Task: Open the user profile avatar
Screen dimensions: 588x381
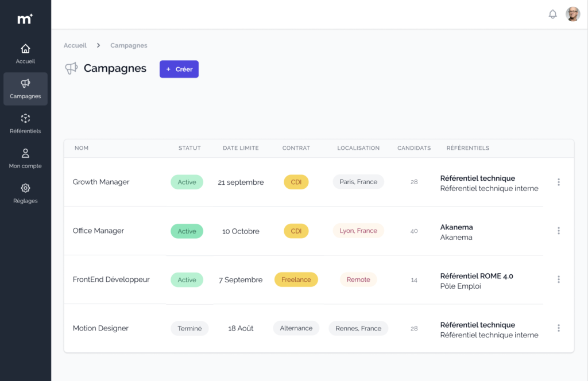Action: tap(572, 14)
